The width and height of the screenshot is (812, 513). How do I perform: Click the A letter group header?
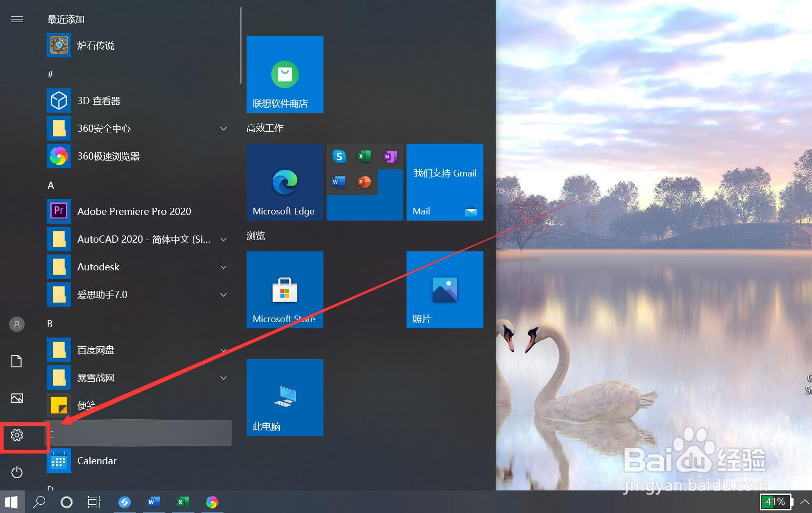point(51,185)
